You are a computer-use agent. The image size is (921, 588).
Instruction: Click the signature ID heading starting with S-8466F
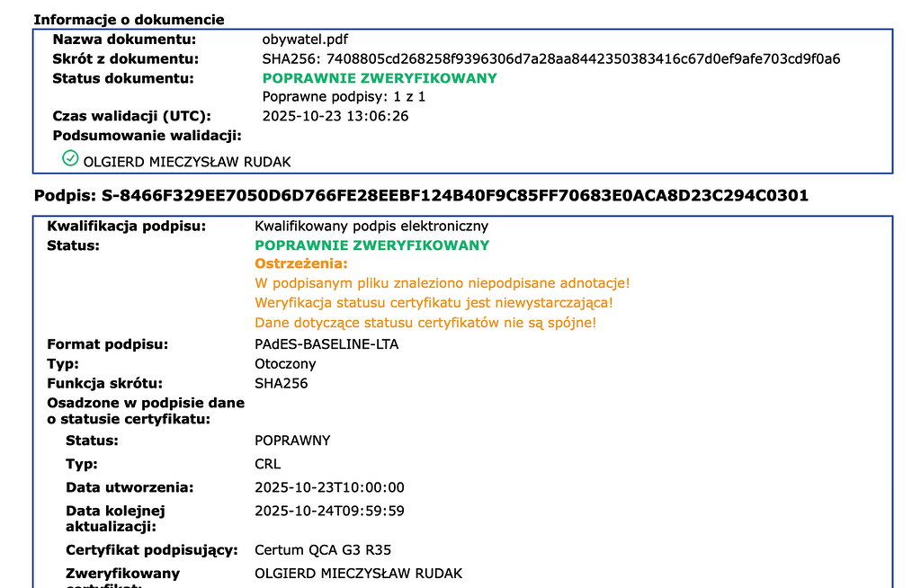click(x=421, y=195)
